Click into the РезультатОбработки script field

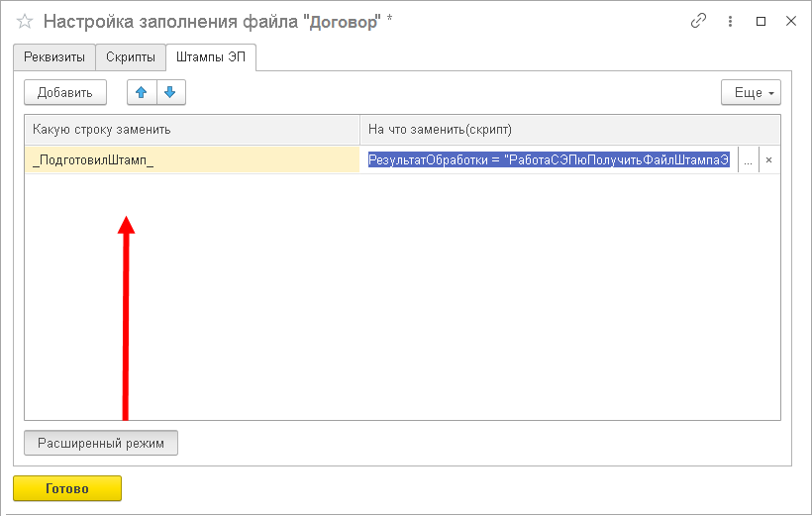point(550,160)
